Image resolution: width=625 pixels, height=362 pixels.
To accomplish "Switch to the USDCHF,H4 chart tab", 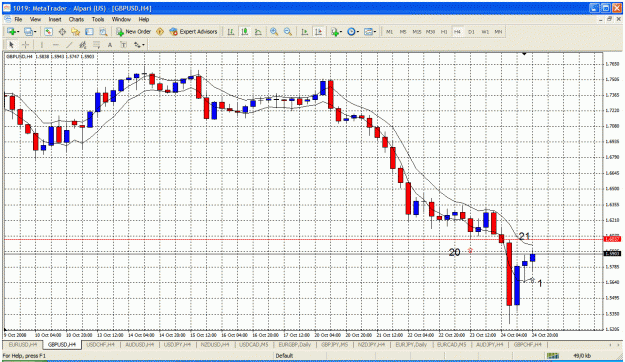I will [100, 344].
